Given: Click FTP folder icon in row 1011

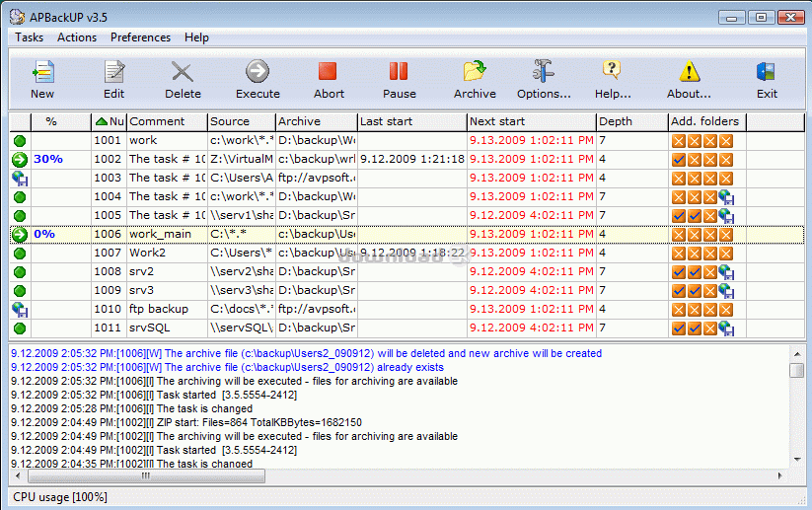Looking at the screenshot, I should (726, 328).
